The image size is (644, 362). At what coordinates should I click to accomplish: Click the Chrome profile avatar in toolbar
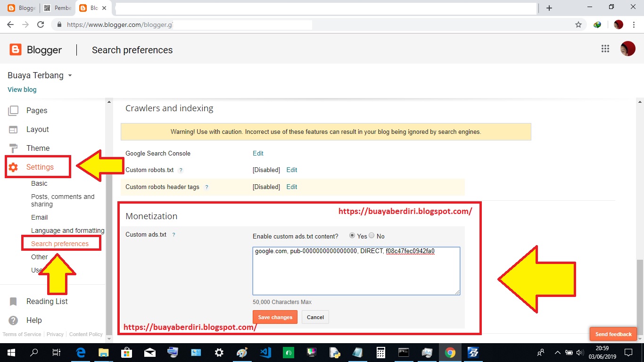(619, 25)
